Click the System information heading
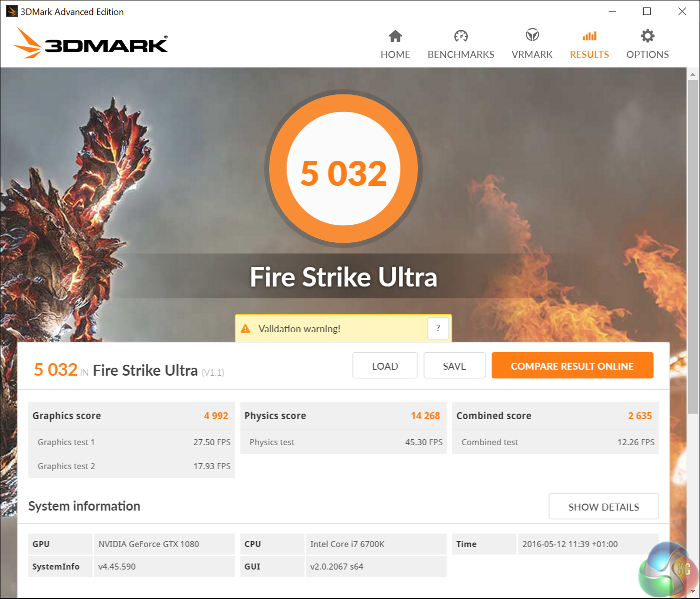The image size is (700, 599). (x=84, y=506)
